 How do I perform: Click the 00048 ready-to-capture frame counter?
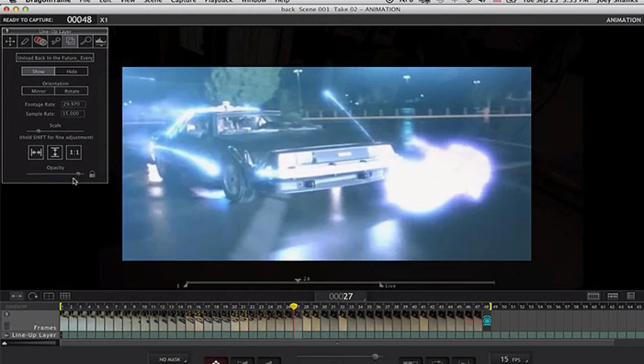pos(79,20)
